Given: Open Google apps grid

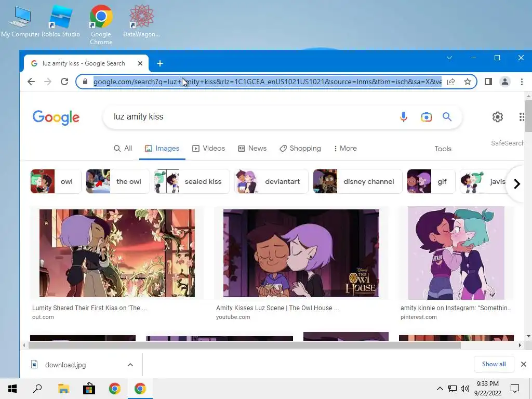Looking at the screenshot, I should (x=522, y=117).
